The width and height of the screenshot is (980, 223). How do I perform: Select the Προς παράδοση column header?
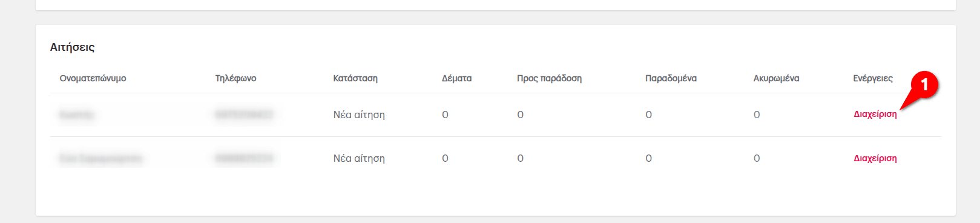549,78
